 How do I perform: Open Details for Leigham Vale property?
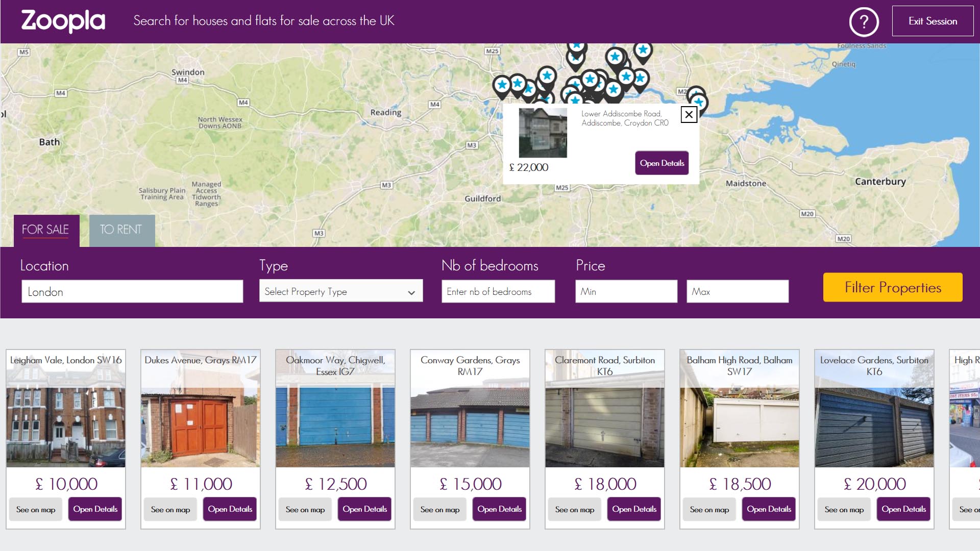pos(95,509)
